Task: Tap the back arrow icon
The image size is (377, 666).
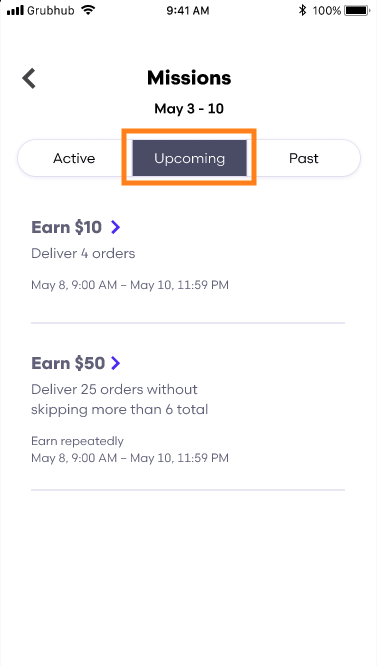Action: coord(29,79)
